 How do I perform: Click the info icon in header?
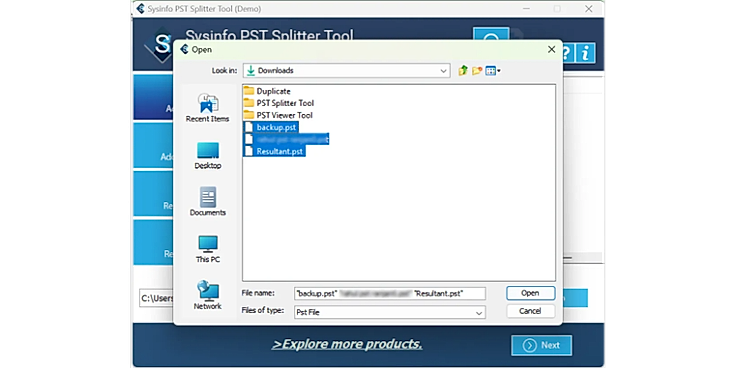click(585, 54)
